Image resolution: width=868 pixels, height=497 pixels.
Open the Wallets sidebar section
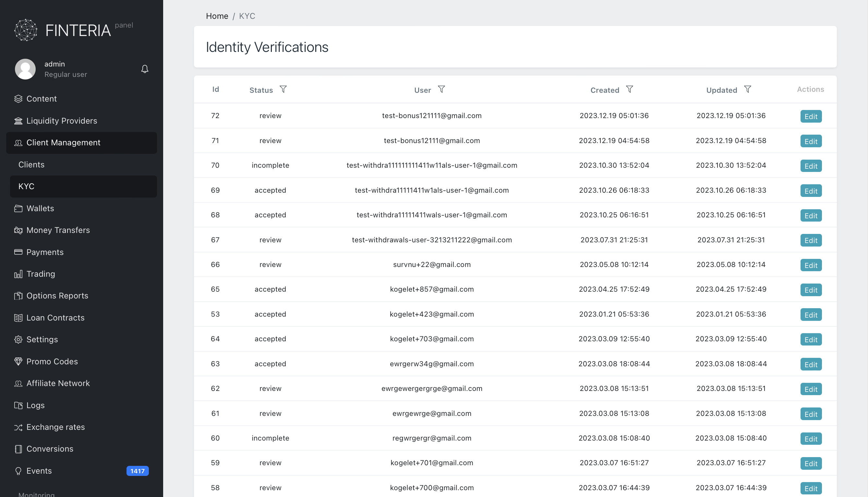click(x=40, y=208)
